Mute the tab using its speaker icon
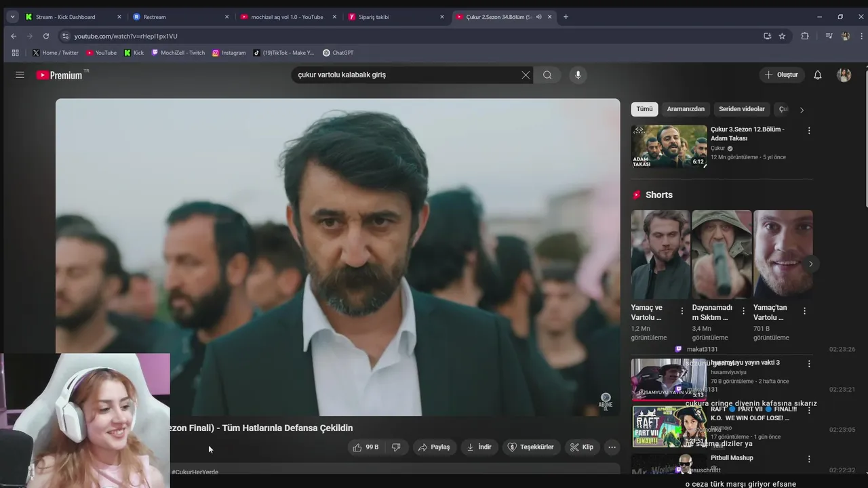868x488 pixels. [538, 17]
